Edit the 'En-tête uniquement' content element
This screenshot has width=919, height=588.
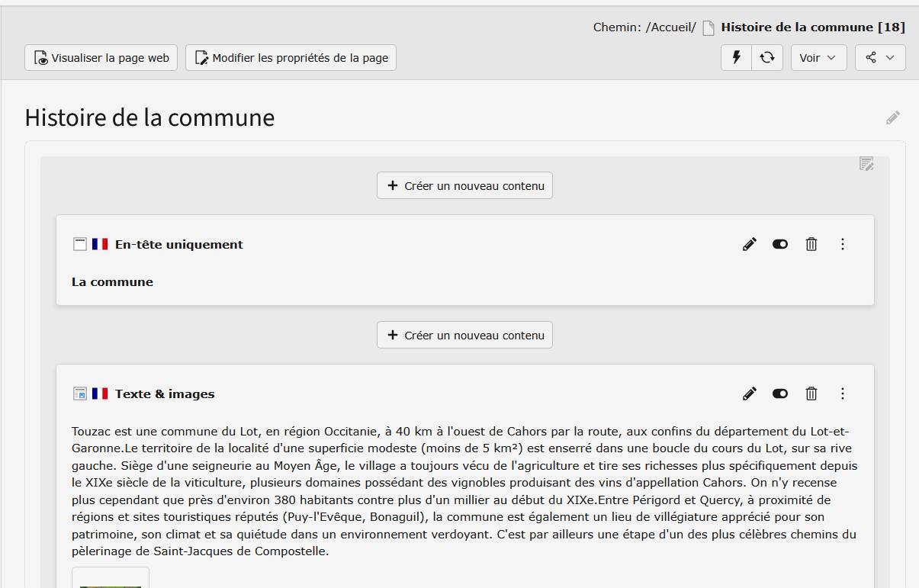750,244
